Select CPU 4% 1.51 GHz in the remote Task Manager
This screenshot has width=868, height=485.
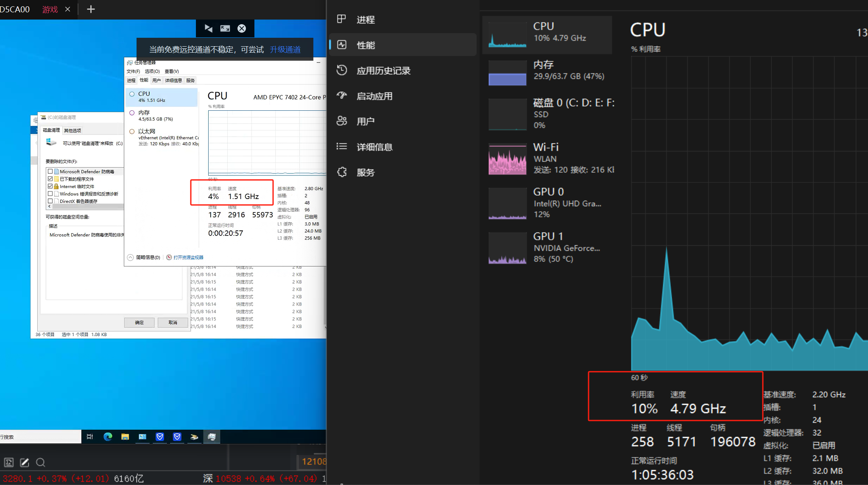(162, 97)
